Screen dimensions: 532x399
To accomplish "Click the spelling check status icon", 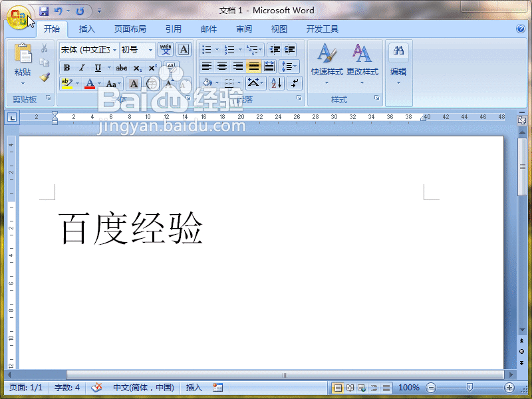I will (97, 387).
